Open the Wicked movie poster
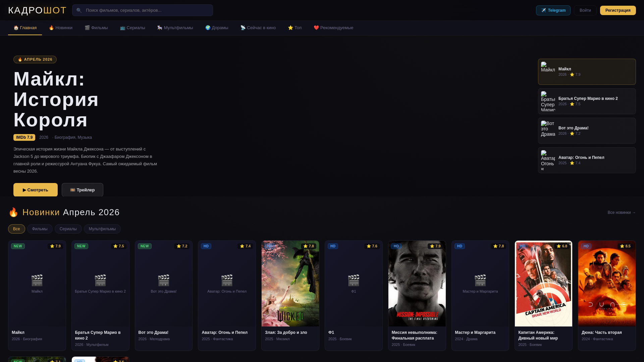The height and width of the screenshot is (362, 644). pyautogui.click(x=290, y=284)
